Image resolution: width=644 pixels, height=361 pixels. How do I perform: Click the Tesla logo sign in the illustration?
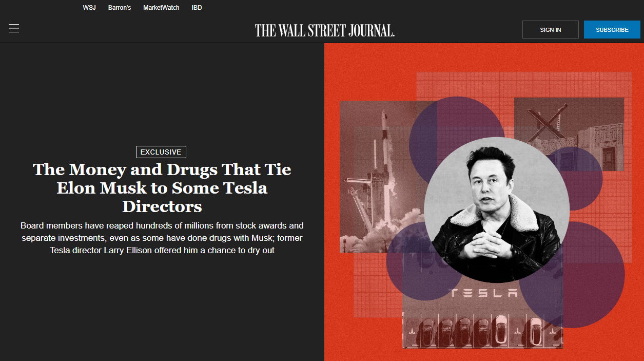click(483, 293)
